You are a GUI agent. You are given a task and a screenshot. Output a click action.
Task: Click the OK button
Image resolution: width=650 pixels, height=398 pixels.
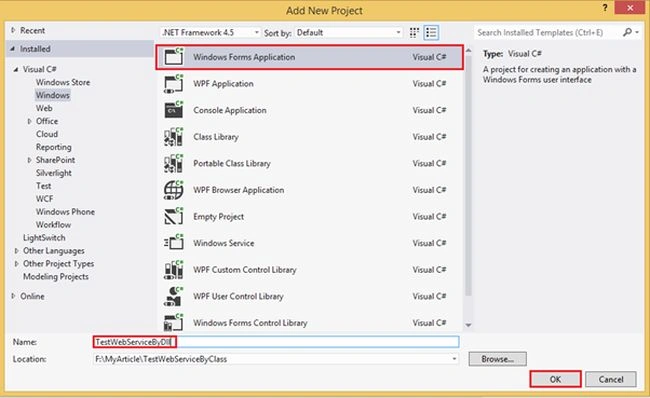pyautogui.click(x=555, y=379)
